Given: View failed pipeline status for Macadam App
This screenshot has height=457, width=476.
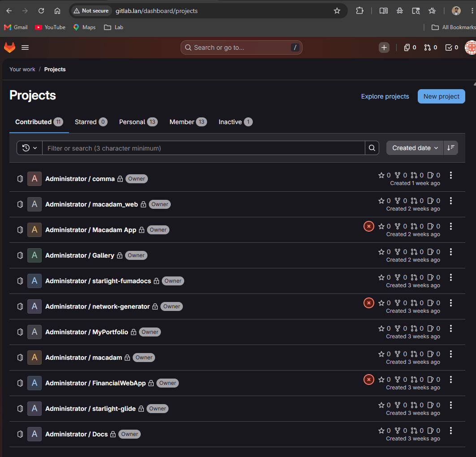Looking at the screenshot, I should click(368, 226).
